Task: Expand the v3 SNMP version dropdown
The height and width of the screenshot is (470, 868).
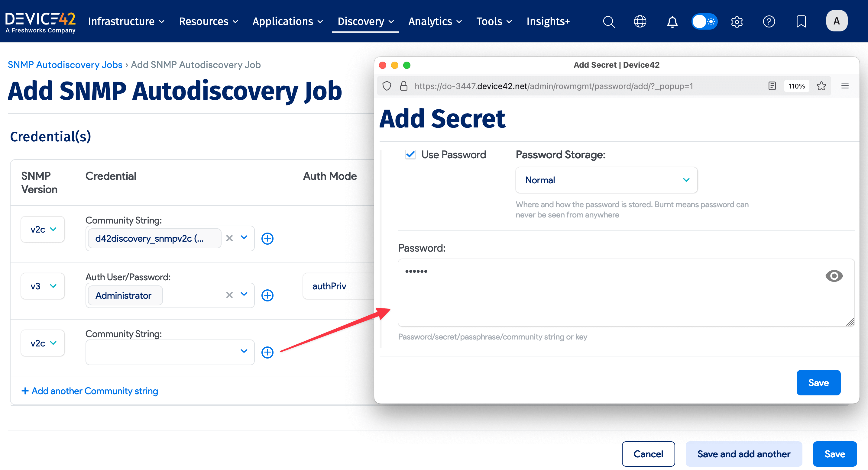Action: coord(42,286)
